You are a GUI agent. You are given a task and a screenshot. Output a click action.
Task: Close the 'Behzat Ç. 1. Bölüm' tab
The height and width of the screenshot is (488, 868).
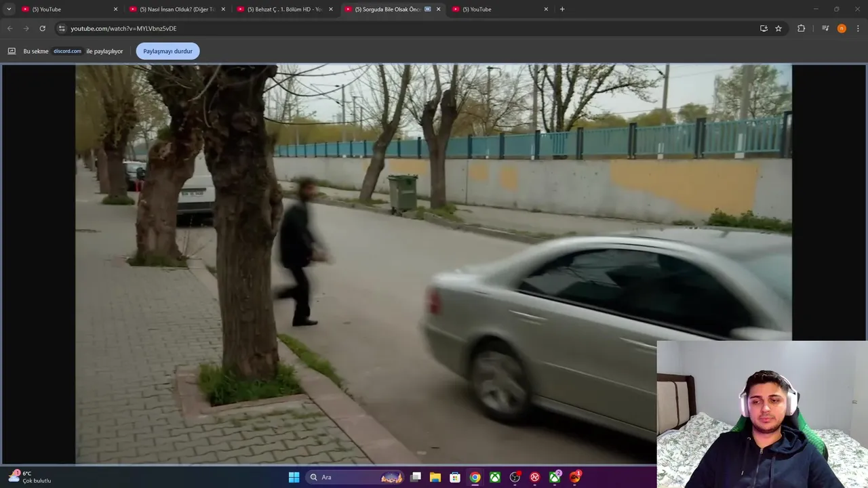pos(331,9)
